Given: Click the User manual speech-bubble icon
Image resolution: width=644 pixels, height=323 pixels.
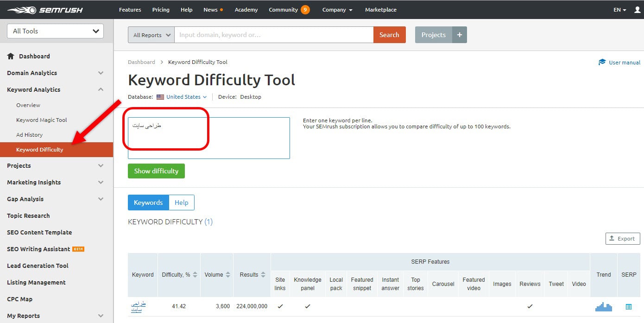Looking at the screenshot, I should (x=602, y=62).
